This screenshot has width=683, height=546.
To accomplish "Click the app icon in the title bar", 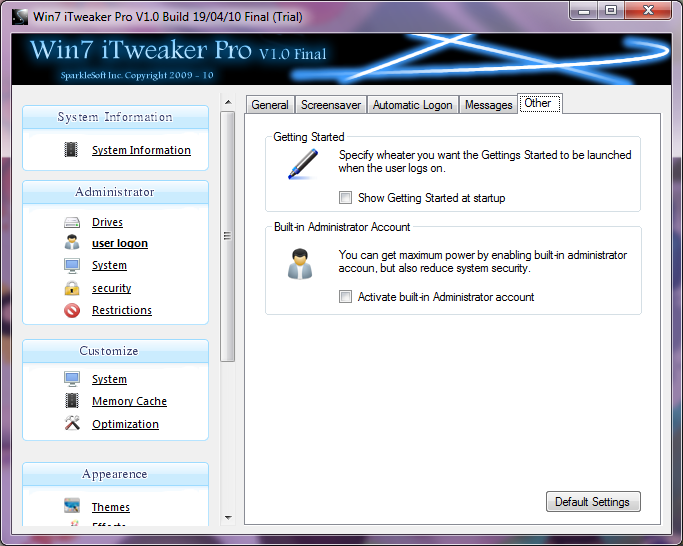I will click(20, 17).
